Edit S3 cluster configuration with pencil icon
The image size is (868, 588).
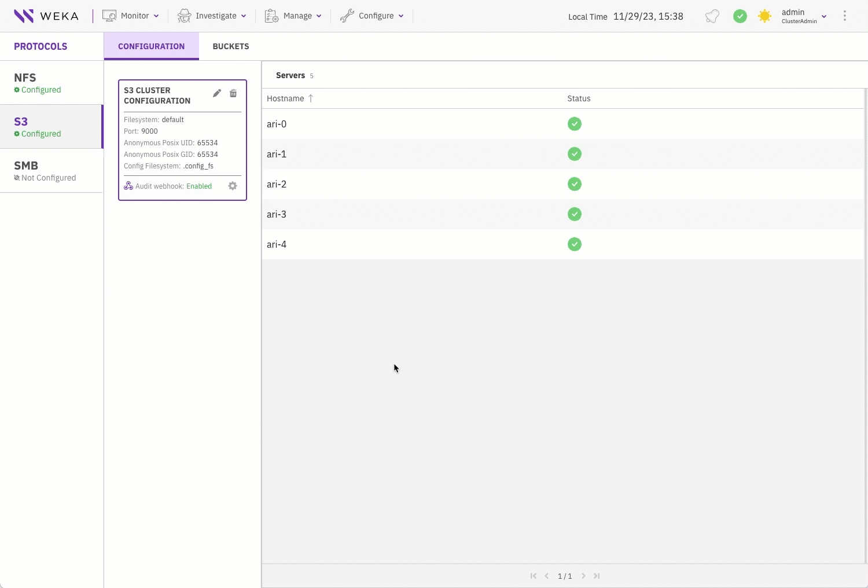(x=217, y=93)
